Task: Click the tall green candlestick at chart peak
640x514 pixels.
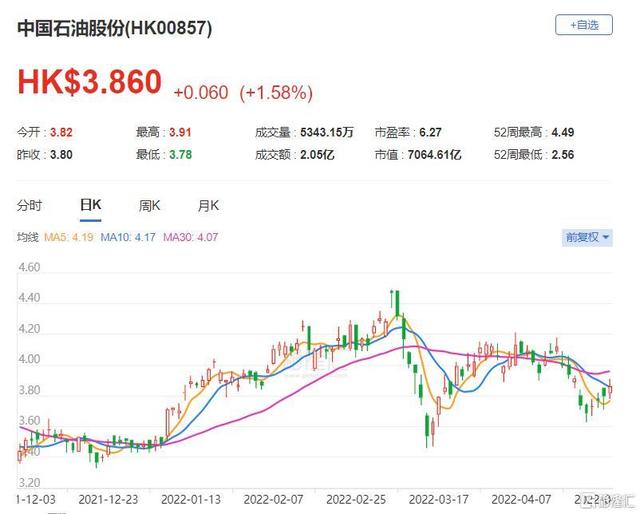Action: point(397,304)
